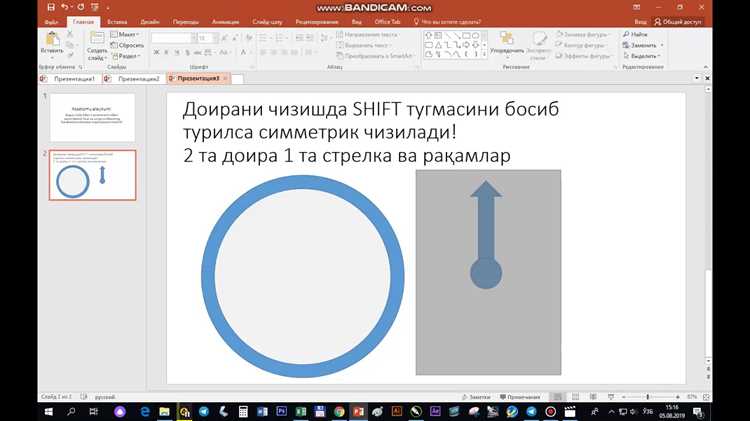Select the text box shape in gallery
This screenshot has height=421, width=750.
438,35
